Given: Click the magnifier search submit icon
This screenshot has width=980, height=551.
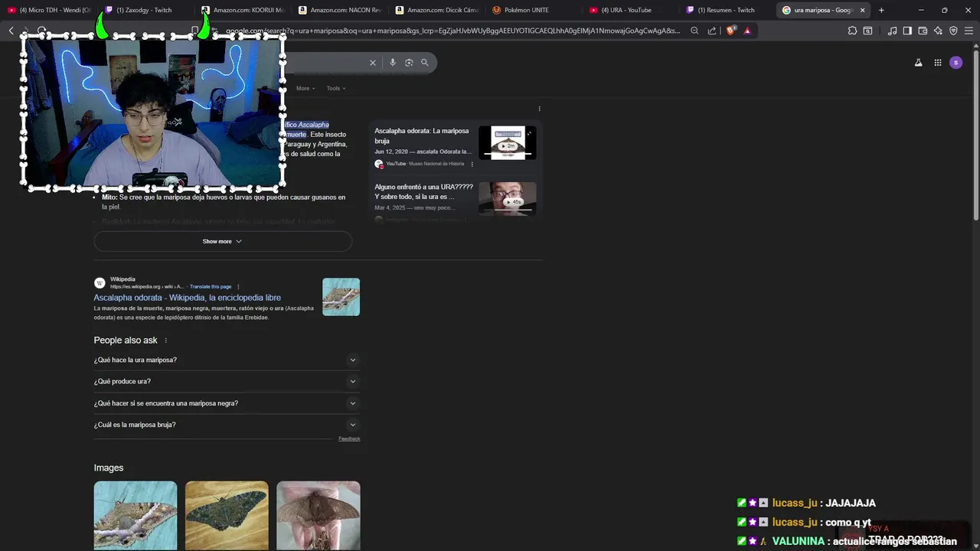Looking at the screenshot, I should point(425,63).
